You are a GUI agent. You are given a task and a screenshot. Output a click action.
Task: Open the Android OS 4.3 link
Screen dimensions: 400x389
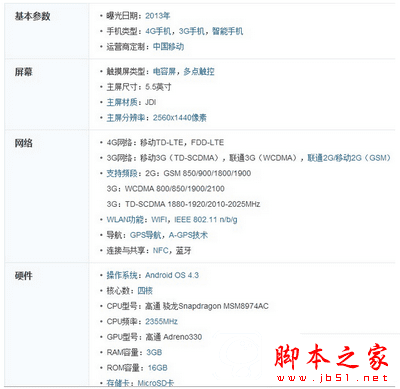pyautogui.click(x=172, y=275)
